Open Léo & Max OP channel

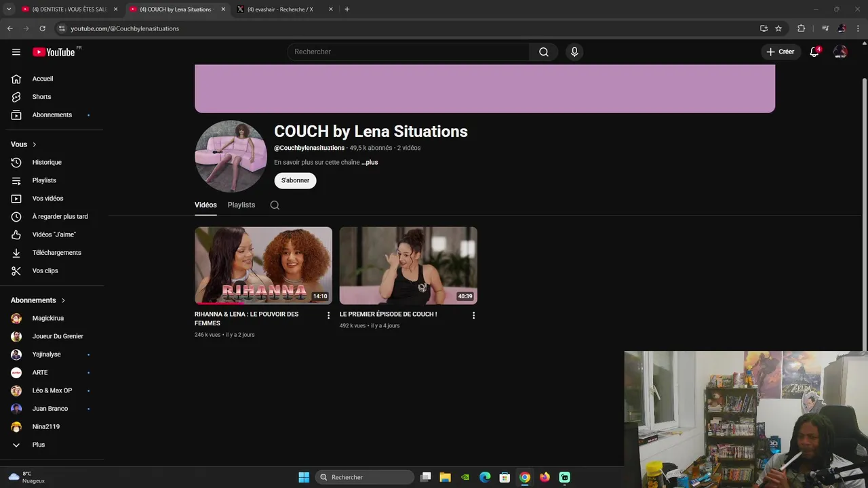54,390
